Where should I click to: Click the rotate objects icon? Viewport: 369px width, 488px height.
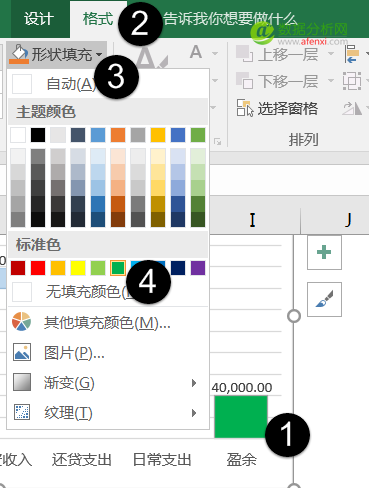(x=352, y=108)
